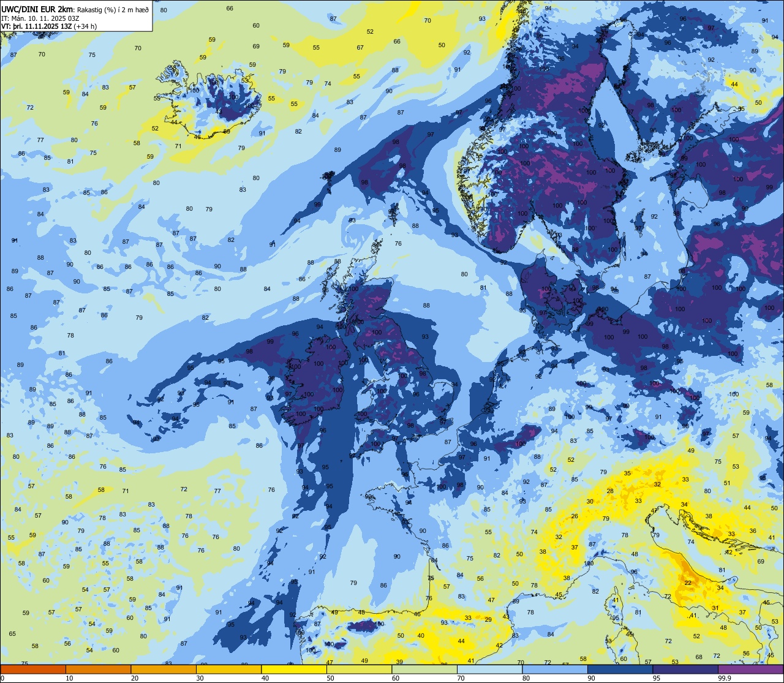
Task: Click the 40–50 bright yellow legend swatch
Action: point(294,669)
